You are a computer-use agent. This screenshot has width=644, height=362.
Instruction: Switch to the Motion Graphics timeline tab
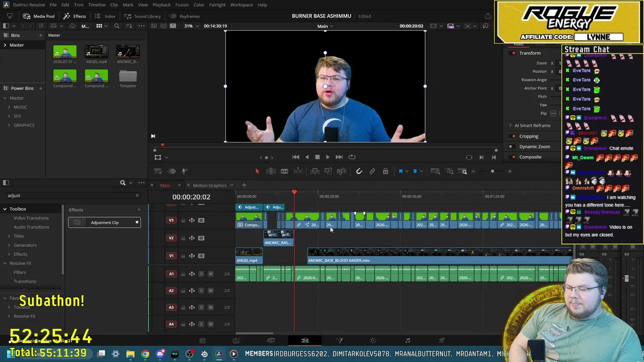(209, 186)
